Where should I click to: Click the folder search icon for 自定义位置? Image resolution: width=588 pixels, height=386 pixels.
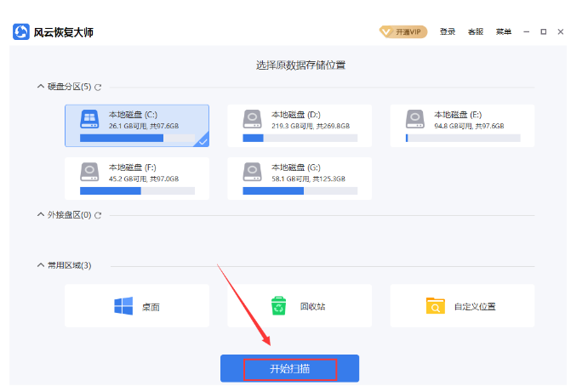[x=436, y=306]
